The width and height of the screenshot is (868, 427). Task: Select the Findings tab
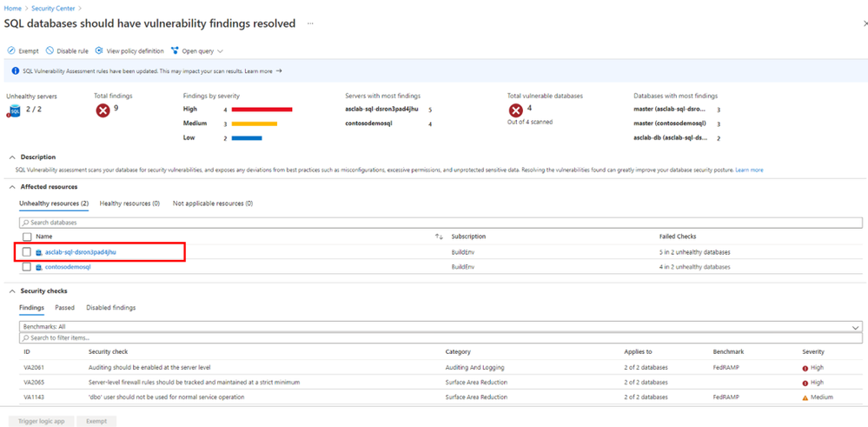[31, 307]
